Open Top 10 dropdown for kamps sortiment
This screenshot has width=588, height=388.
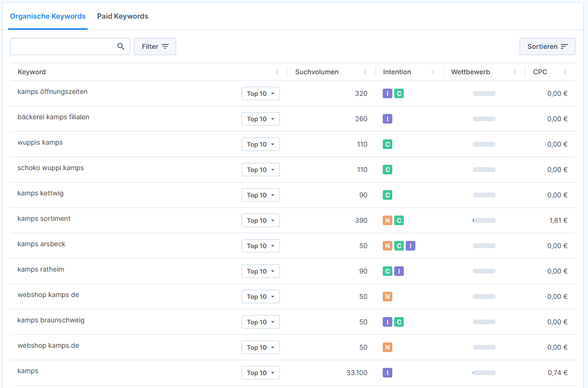[261, 220]
